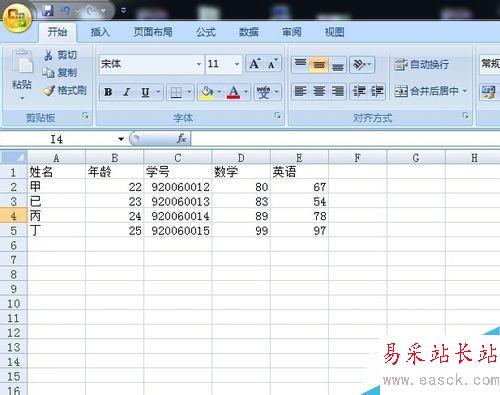Expand the underline style arrow

(x=158, y=92)
